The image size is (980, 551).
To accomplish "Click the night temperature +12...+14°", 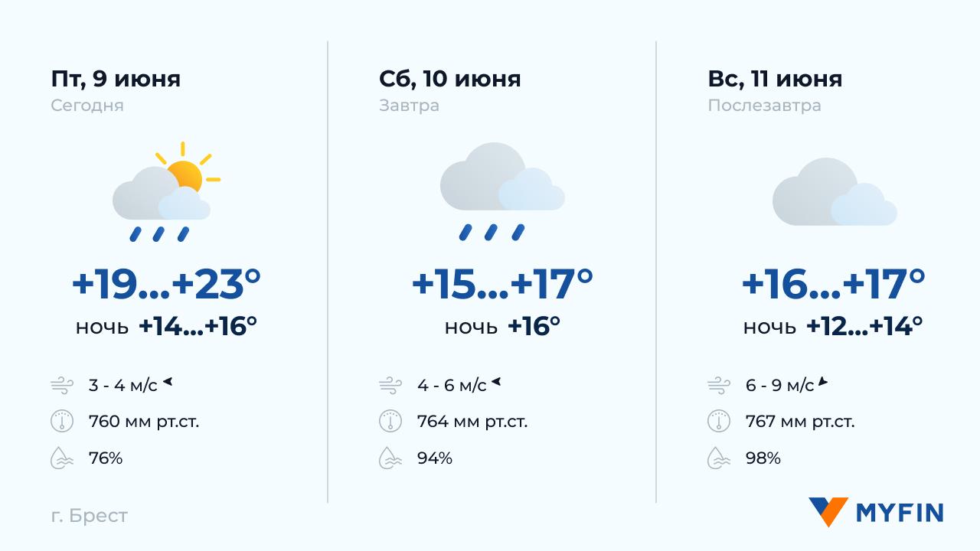I will (x=864, y=327).
